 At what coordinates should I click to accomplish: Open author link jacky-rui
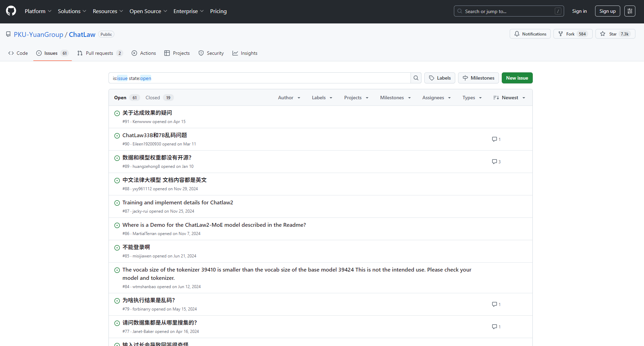[x=140, y=211]
